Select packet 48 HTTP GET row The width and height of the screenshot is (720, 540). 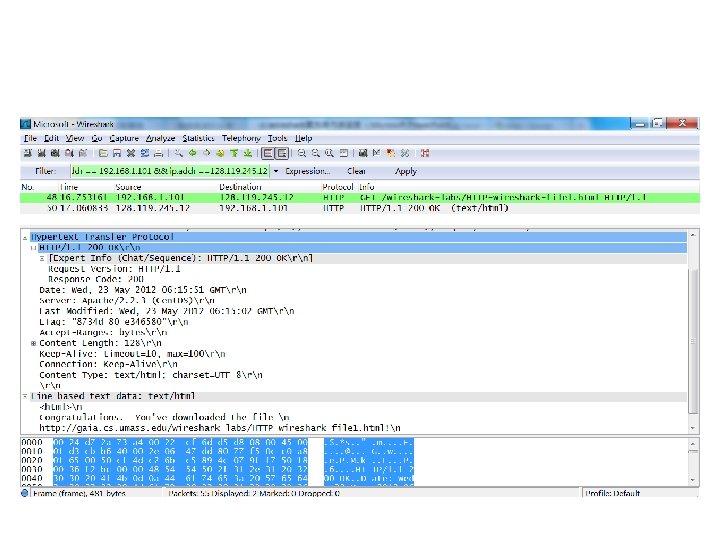tap(360, 198)
